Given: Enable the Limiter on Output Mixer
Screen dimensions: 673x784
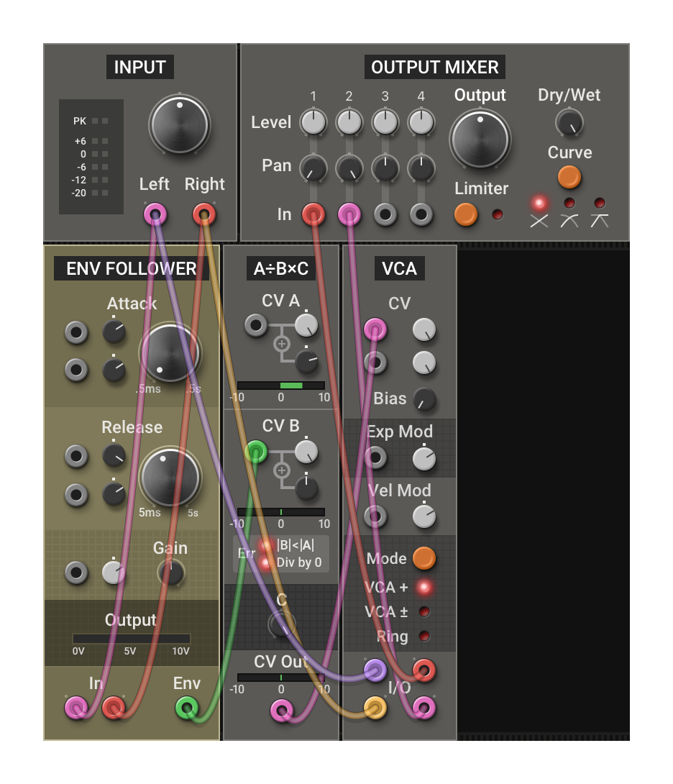Looking at the screenshot, I should [465, 215].
